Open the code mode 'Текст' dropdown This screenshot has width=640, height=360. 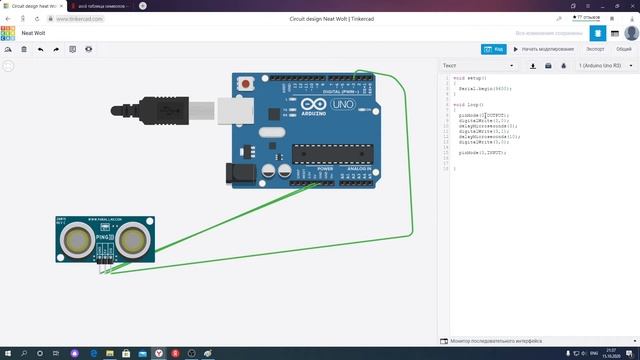[x=478, y=66]
